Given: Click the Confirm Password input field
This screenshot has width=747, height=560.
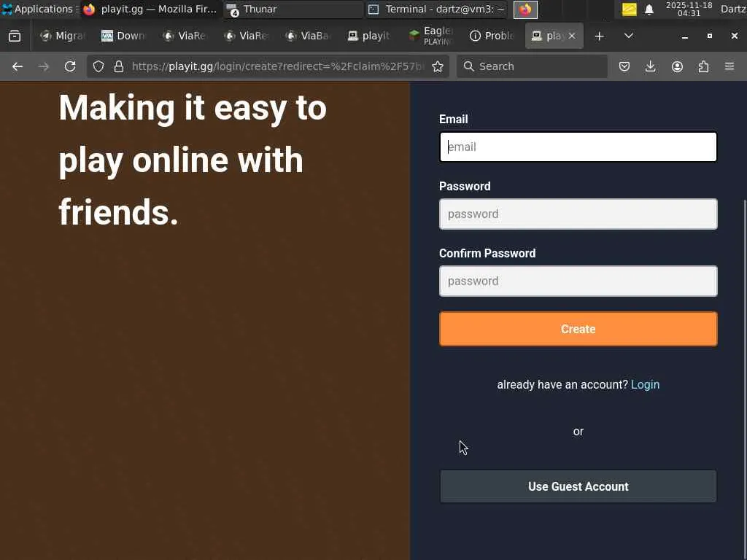Looking at the screenshot, I should [578, 281].
